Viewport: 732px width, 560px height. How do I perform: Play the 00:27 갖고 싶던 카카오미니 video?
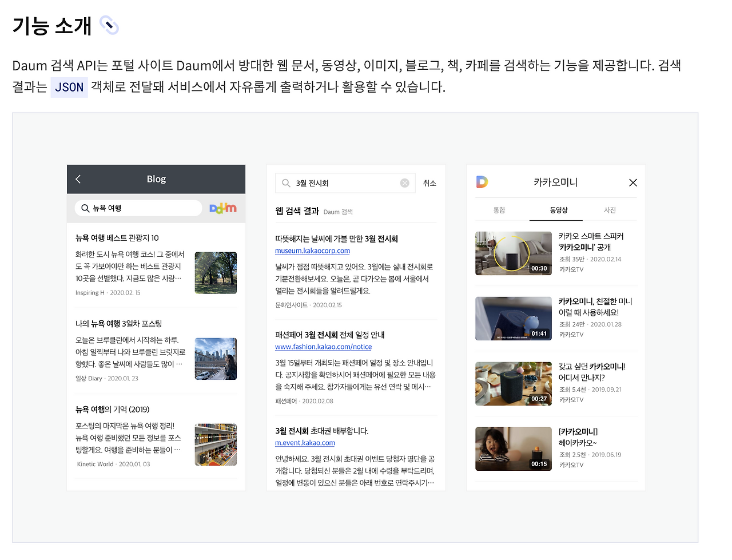point(514,384)
